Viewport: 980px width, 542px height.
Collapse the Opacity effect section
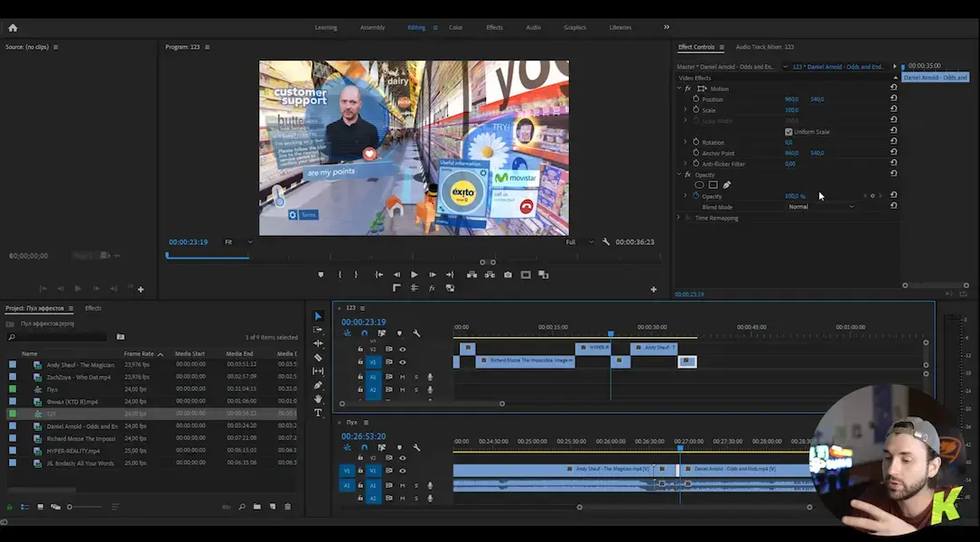[x=679, y=174]
